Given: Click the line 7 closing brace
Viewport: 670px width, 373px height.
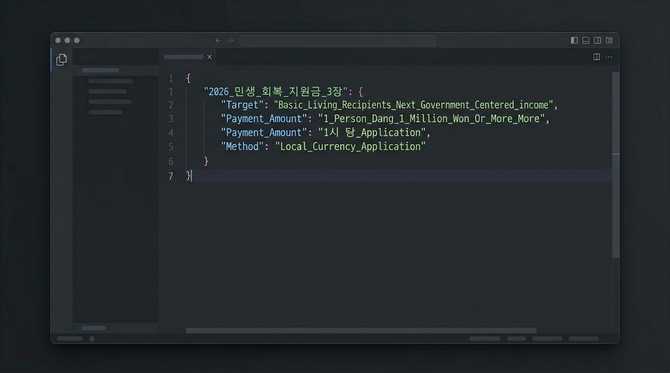Looking at the screenshot, I should pos(189,176).
